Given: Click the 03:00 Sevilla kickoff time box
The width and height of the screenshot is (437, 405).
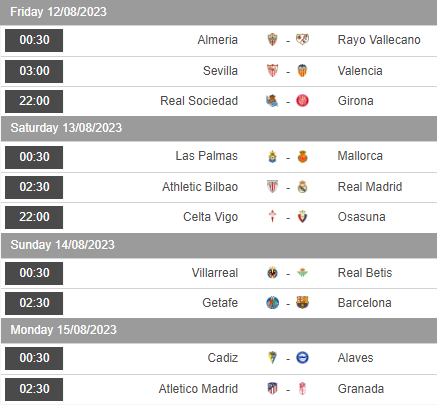Looking at the screenshot, I should coord(34,71).
